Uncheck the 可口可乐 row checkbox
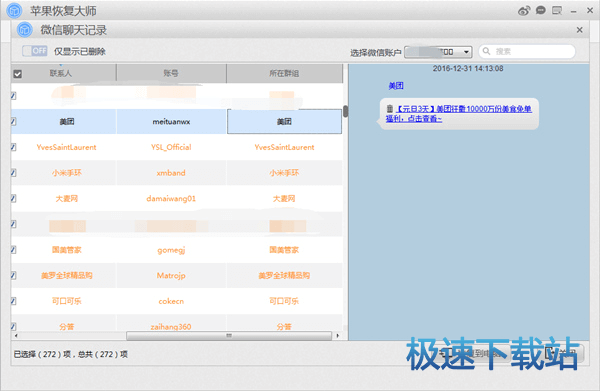The width and height of the screenshot is (600, 391). point(13,301)
